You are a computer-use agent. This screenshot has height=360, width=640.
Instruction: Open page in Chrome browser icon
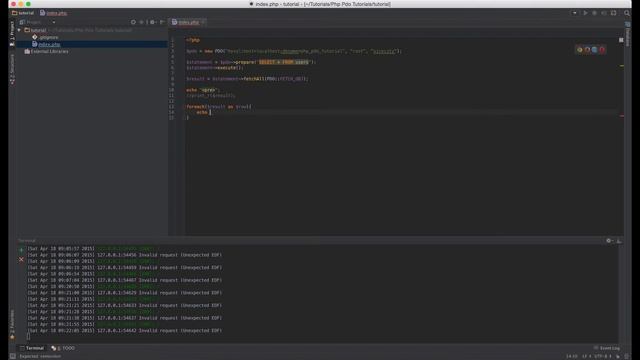(x=580, y=50)
